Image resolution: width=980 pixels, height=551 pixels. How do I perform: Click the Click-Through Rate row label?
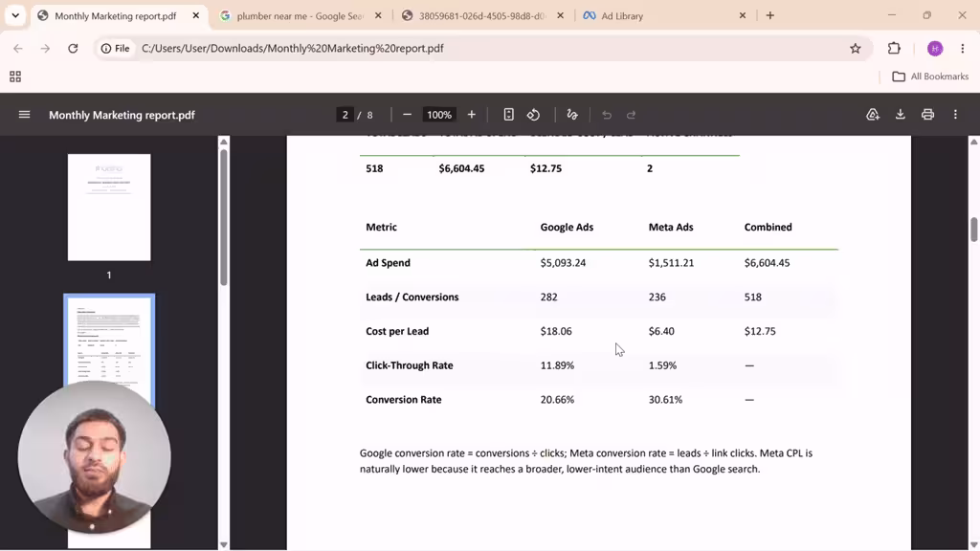click(x=410, y=365)
